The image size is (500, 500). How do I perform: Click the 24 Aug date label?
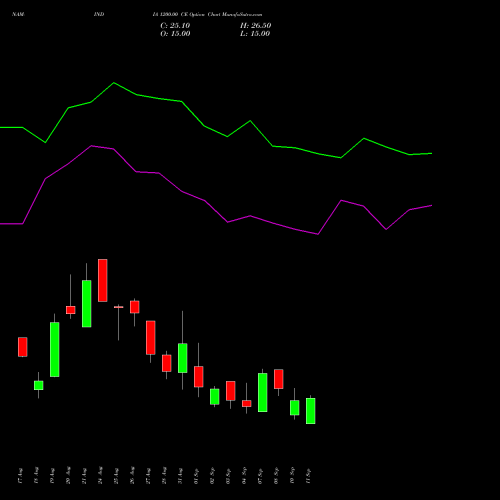(101, 476)
